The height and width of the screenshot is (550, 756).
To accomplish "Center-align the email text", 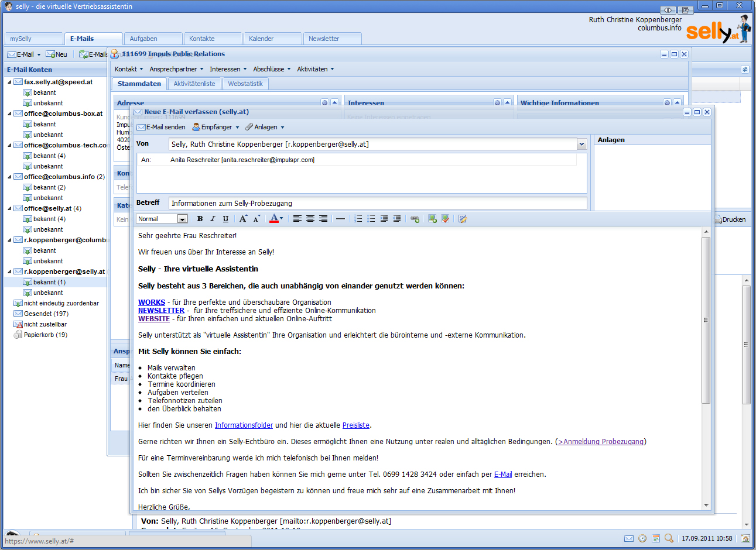I will tap(310, 219).
